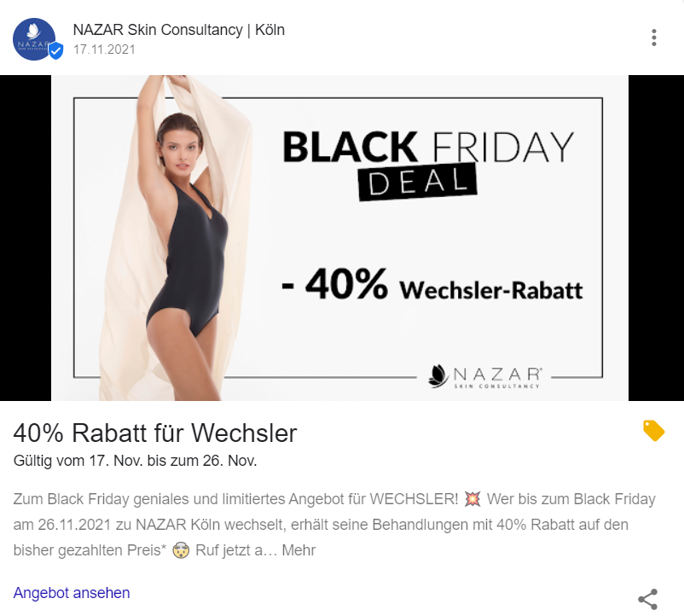Share this post via share icon
The image size is (684, 616).
pos(648,599)
